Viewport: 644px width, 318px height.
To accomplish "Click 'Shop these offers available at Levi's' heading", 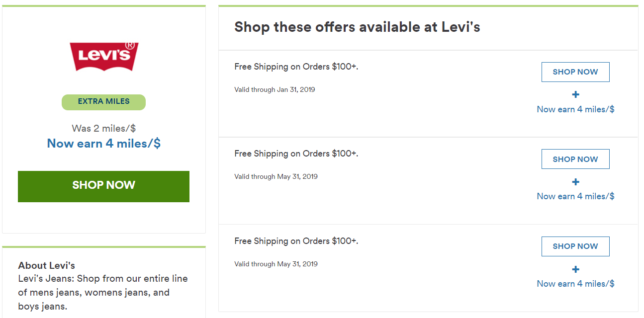I will click(357, 27).
